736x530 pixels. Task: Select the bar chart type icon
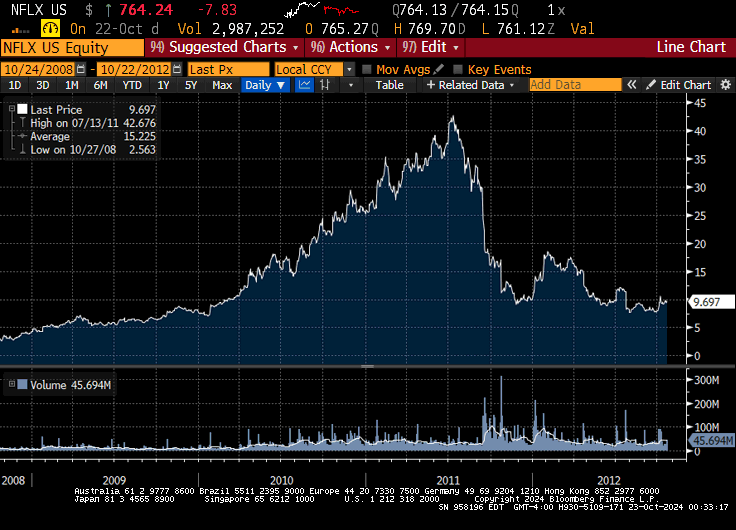(x=325, y=85)
